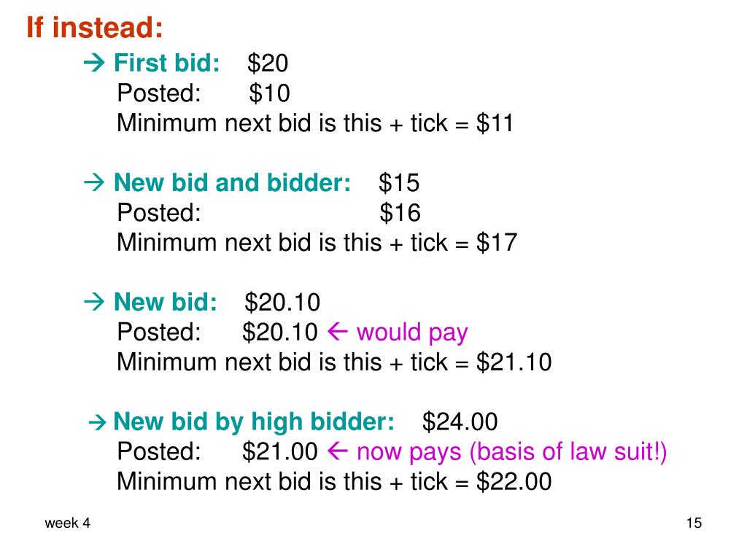
Task: Click the 'New bid by high bidder:' heading
Action: tap(254, 421)
